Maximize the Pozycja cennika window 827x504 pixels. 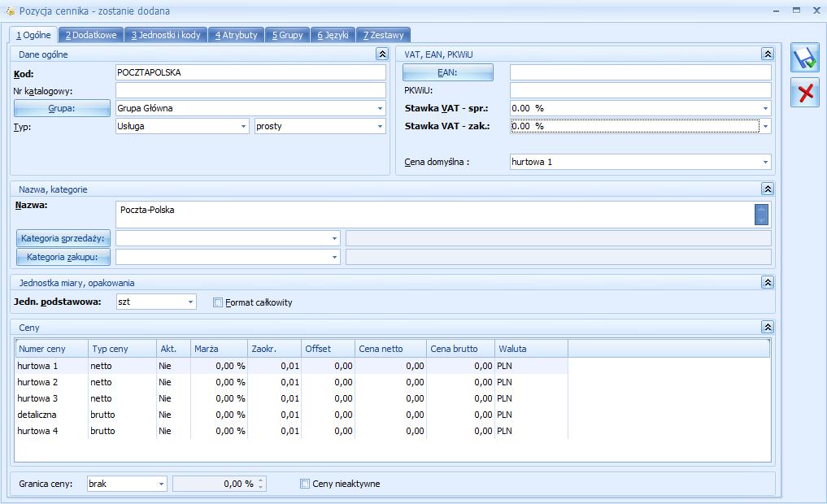click(796, 11)
